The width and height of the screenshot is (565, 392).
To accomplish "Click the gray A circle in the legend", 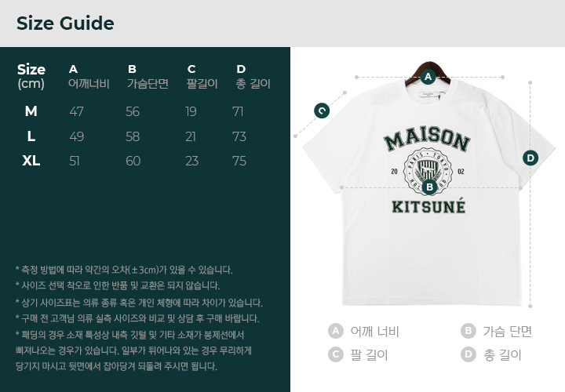I will (x=335, y=331).
